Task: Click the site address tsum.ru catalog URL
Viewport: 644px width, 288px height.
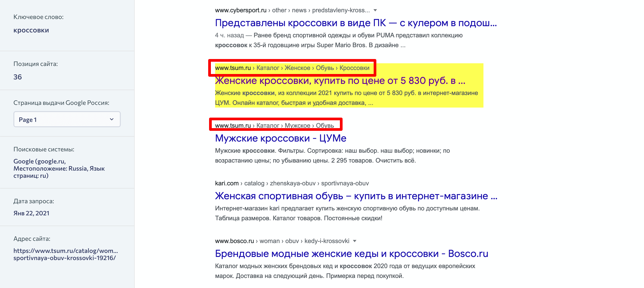Action: click(x=66, y=254)
